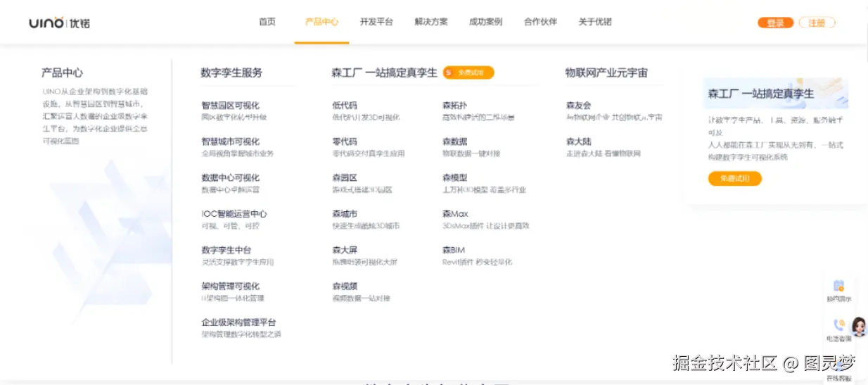The image size is (868, 385).
Task: Open 数字孪生中台 link
Action: click(x=226, y=250)
